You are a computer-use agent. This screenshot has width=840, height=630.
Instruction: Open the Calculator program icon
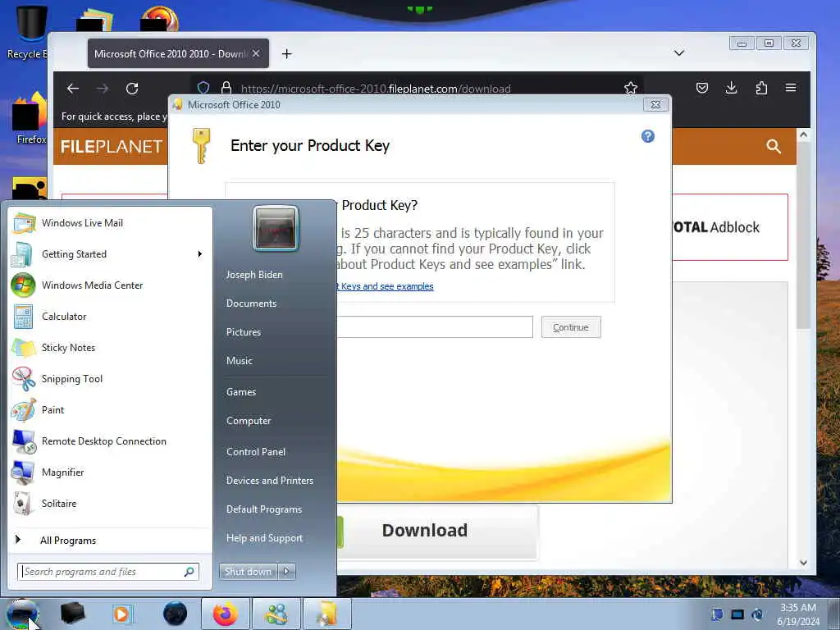[23, 316]
